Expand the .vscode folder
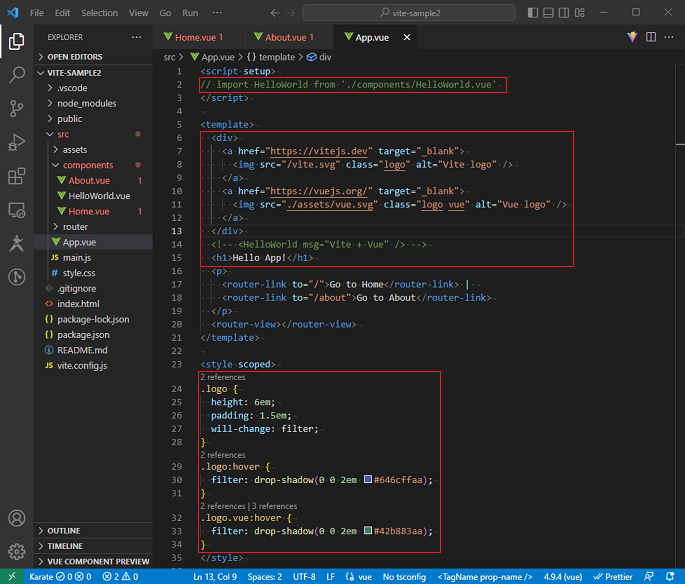Screen dimensions: 685x584 pos(93,88)
